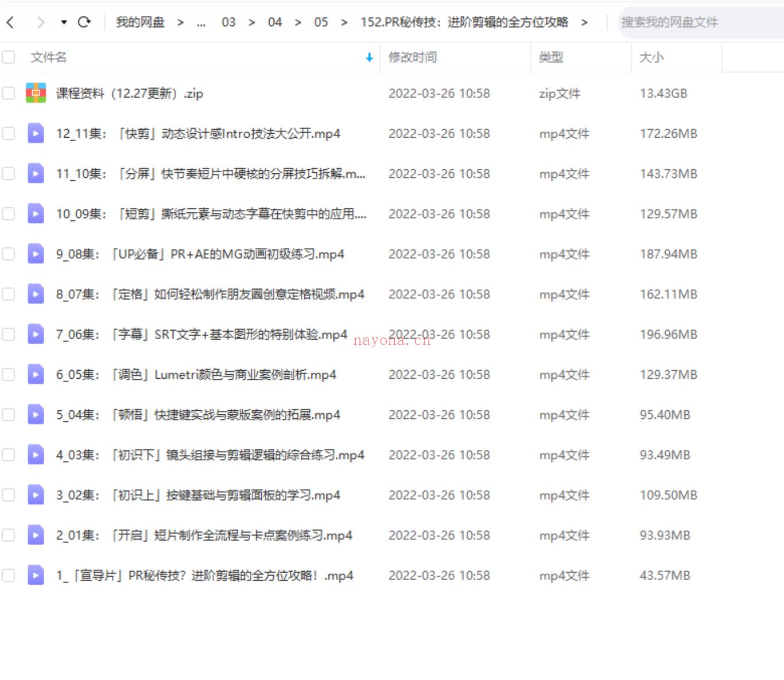784x680 pixels.
Task: Click video icon of 1_宣导片 file
Action: [36, 575]
